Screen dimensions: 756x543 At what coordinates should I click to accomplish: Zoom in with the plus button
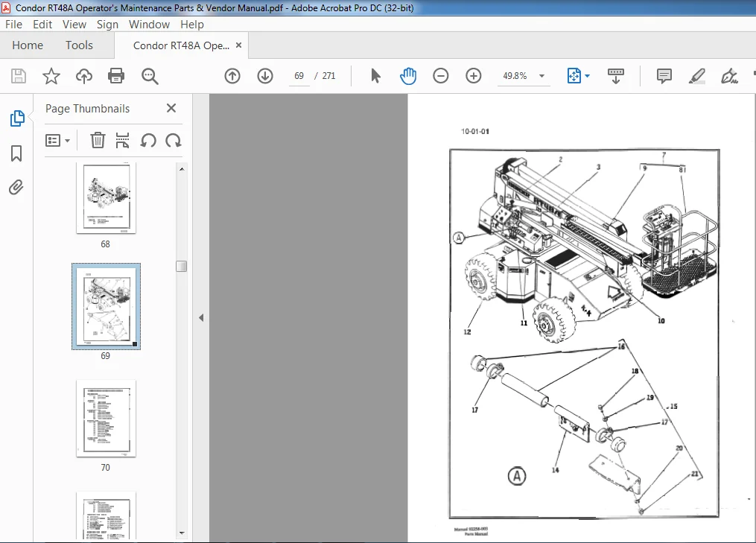click(x=474, y=76)
